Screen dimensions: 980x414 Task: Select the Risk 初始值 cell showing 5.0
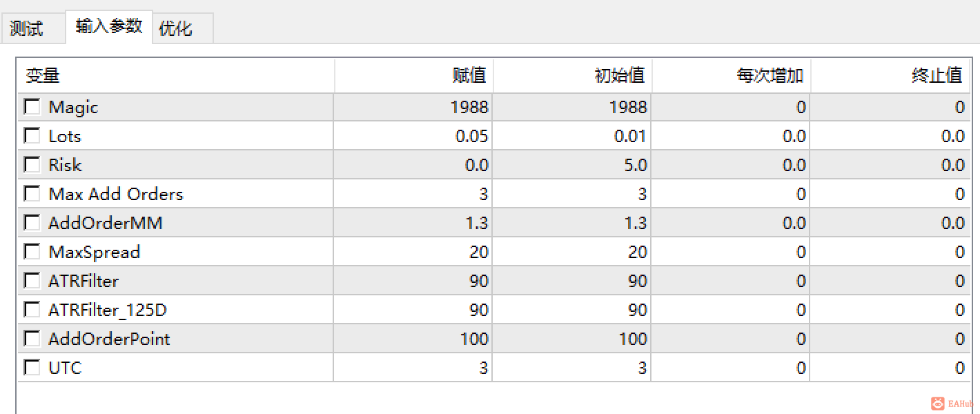[571, 165]
